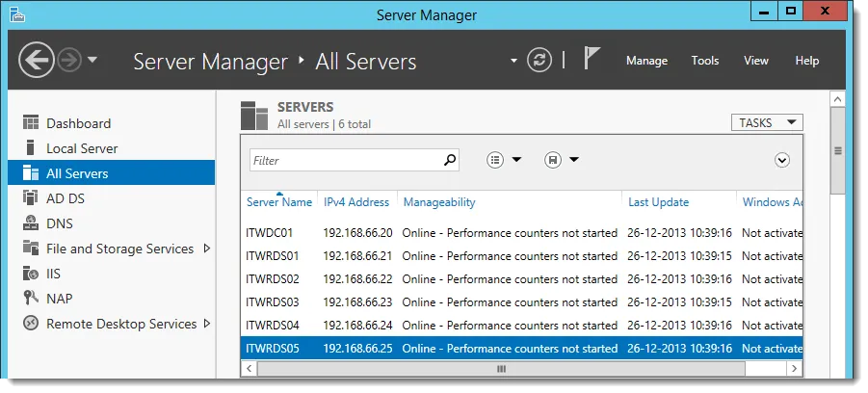Viewport: 868px width, 393px height.
Task: Click the list criteria options icon
Action: click(495, 160)
